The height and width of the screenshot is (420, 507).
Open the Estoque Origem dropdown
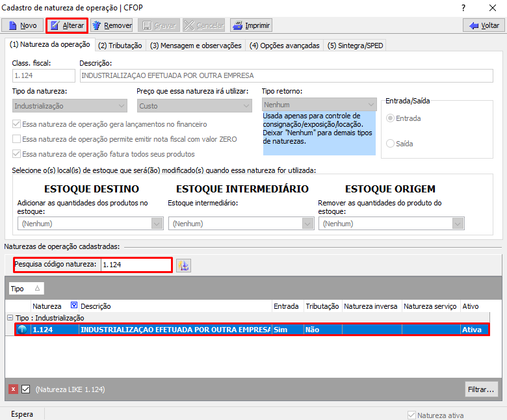tap(458, 224)
